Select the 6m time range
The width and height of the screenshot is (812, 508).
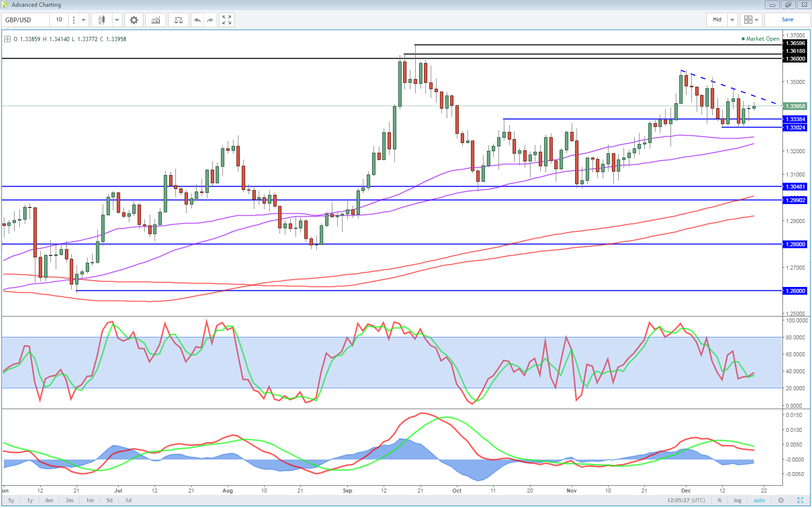click(49, 500)
